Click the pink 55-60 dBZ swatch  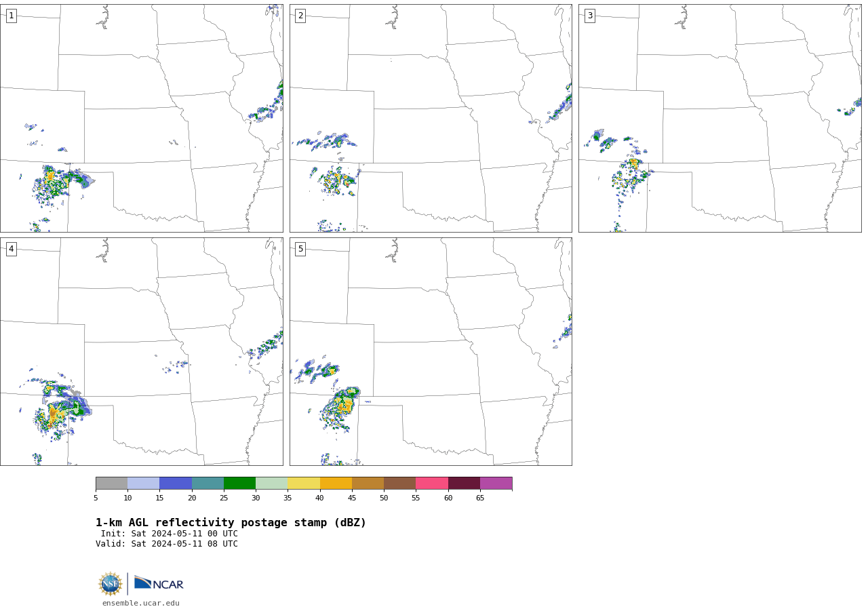432,483
